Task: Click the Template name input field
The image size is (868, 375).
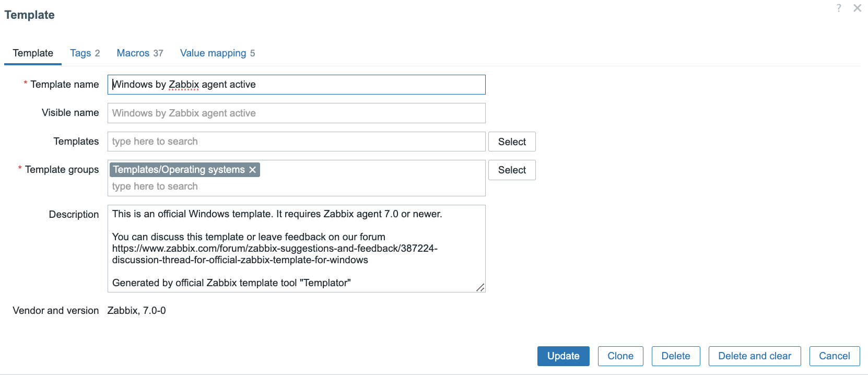Action: pos(296,85)
